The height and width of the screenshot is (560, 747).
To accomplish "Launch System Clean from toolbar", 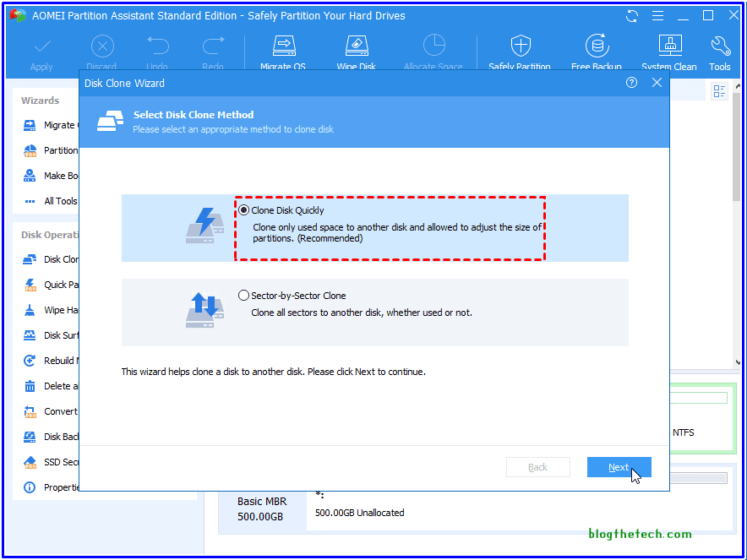I will click(669, 52).
